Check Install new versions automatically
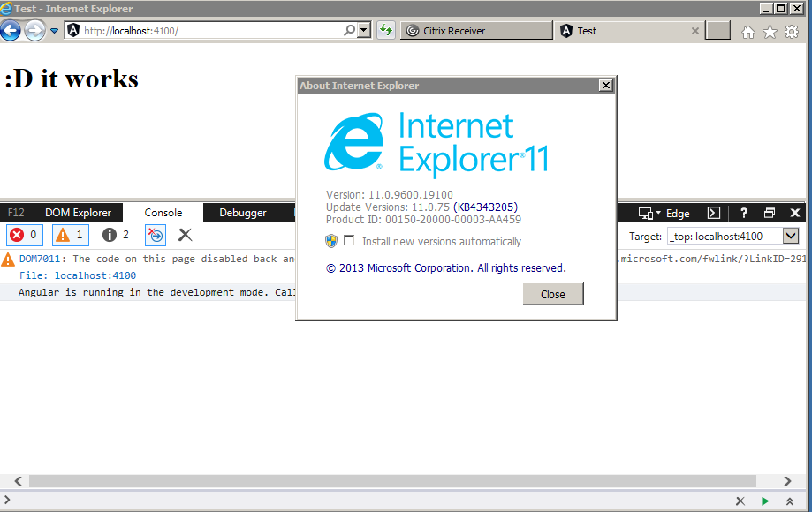812x512 pixels. 350,240
